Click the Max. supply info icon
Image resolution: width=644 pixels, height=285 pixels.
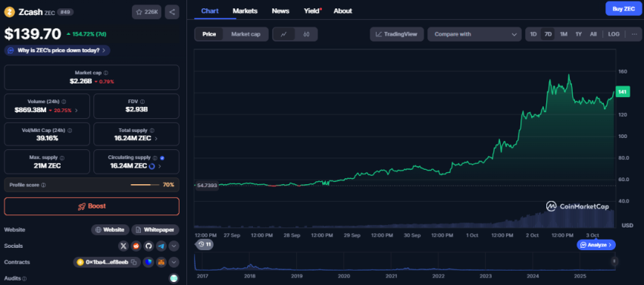(61, 158)
